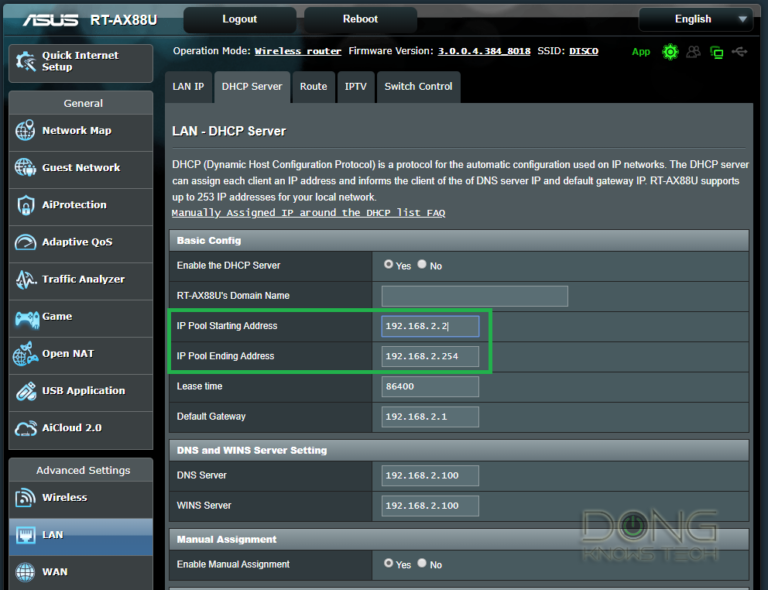Select Yes for Enable the DHCP Server
Image resolution: width=768 pixels, height=590 pixels.
[389, 266]
